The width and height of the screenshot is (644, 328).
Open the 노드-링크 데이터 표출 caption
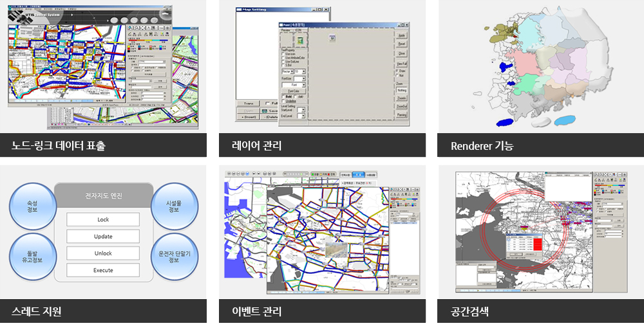click(x=103, y=145)
